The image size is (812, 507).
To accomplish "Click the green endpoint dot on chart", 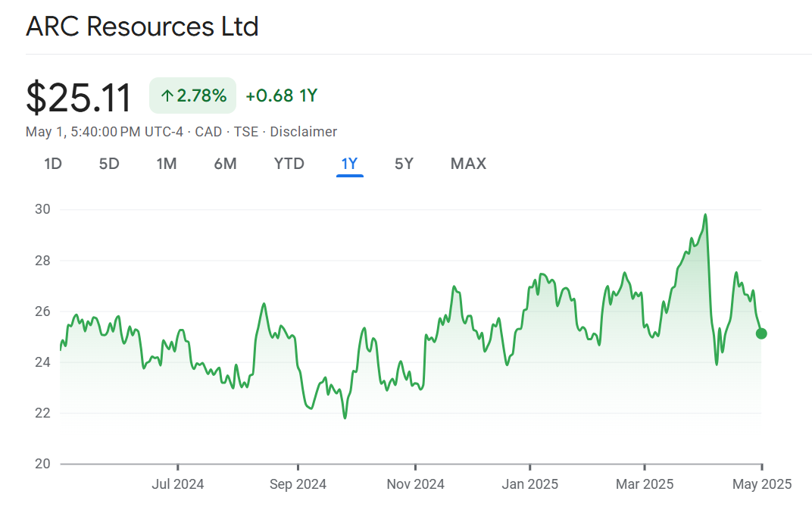I will tap(761, 333).
